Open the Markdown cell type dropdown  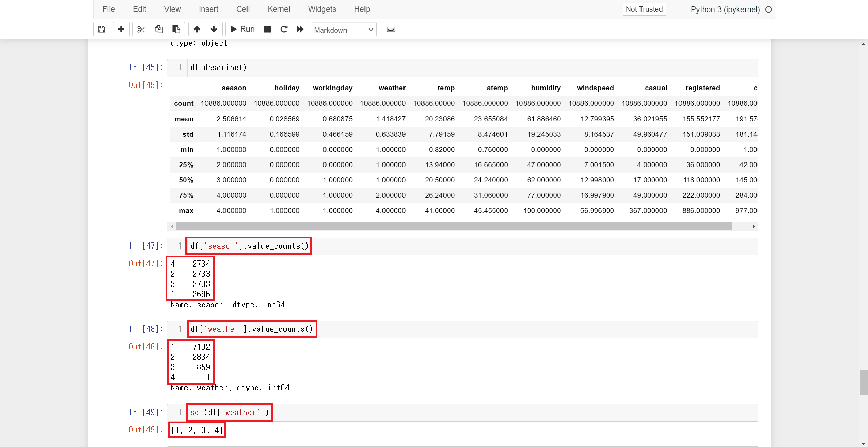click(343, 30)
